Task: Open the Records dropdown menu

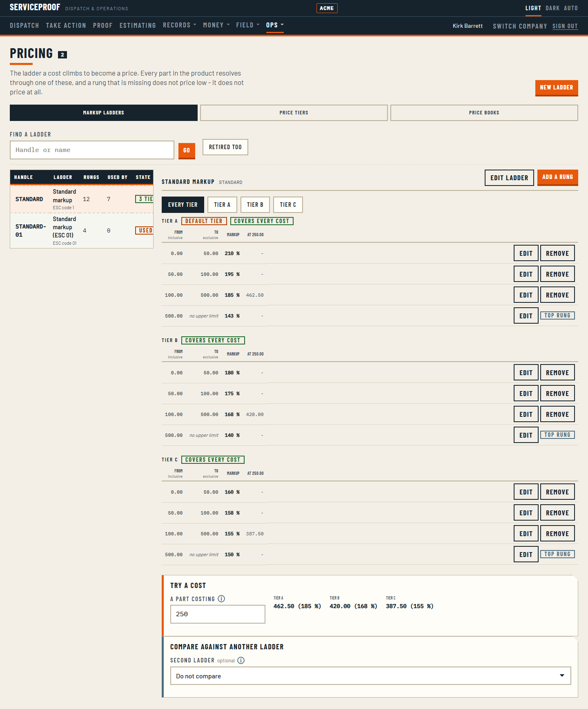Action: (x=180, y=25)
